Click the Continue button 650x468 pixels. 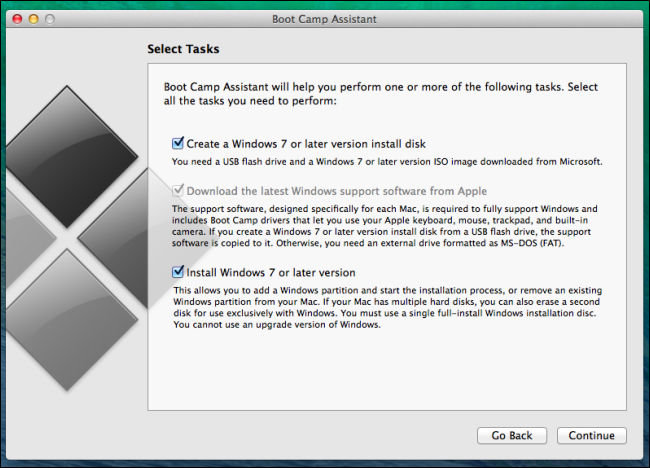coord(592,435)
